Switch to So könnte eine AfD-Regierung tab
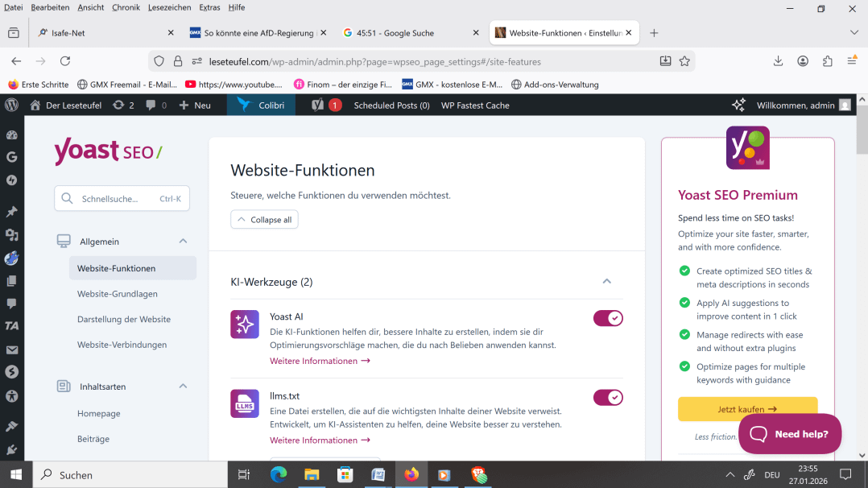The height and width of the screenshot is (488, 868). coord(258,33)
